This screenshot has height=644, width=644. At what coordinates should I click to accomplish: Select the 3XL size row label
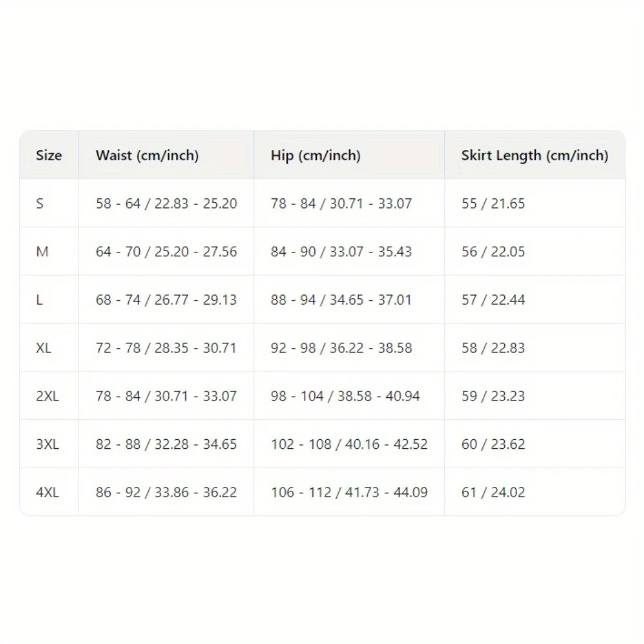point(47,444)
